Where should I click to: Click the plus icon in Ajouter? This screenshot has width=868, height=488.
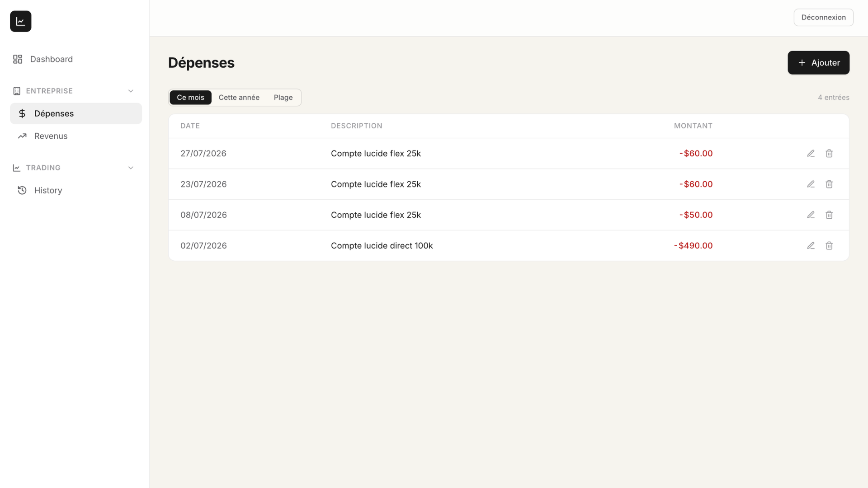[x=802, y=63]
